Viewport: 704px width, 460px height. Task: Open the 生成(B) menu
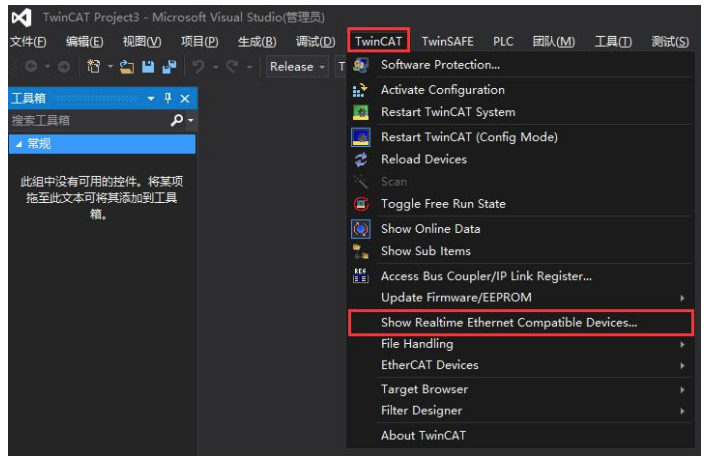coord(257,42)
